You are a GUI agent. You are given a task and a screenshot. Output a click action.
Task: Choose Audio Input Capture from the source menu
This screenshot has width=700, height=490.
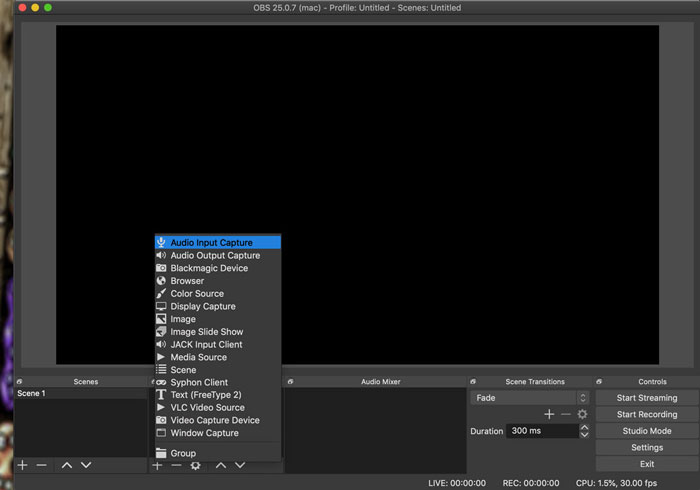211,242
